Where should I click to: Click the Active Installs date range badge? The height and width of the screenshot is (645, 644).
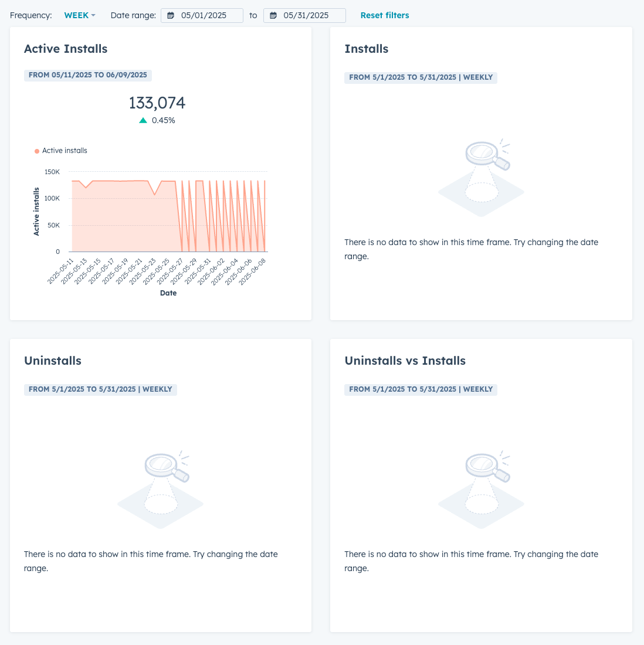88,75
